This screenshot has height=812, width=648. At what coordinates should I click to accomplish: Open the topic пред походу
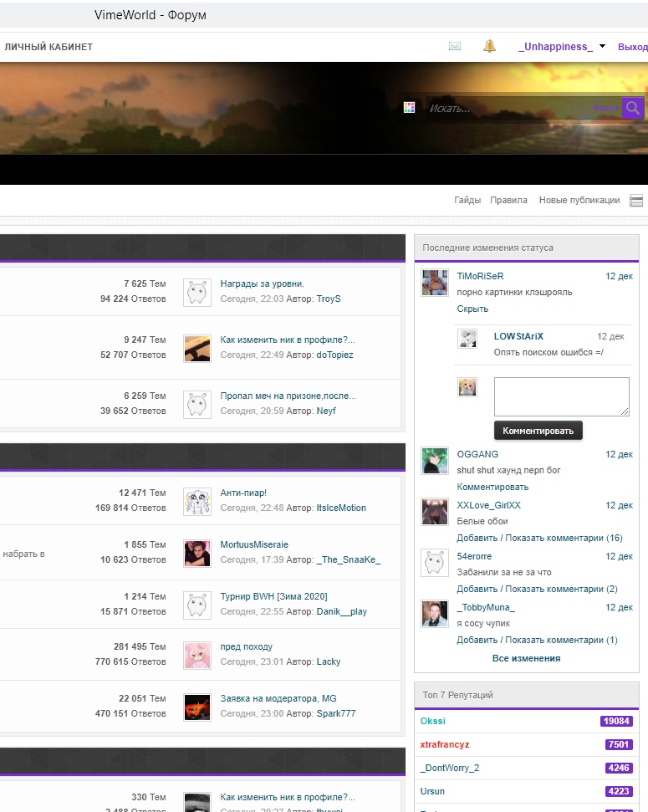click(246, 646)
